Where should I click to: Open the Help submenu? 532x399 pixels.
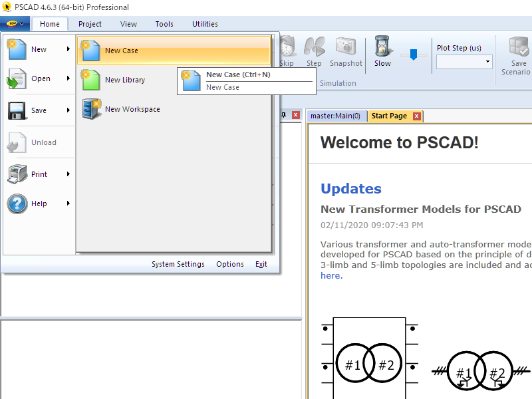click(x=40, y=203)
